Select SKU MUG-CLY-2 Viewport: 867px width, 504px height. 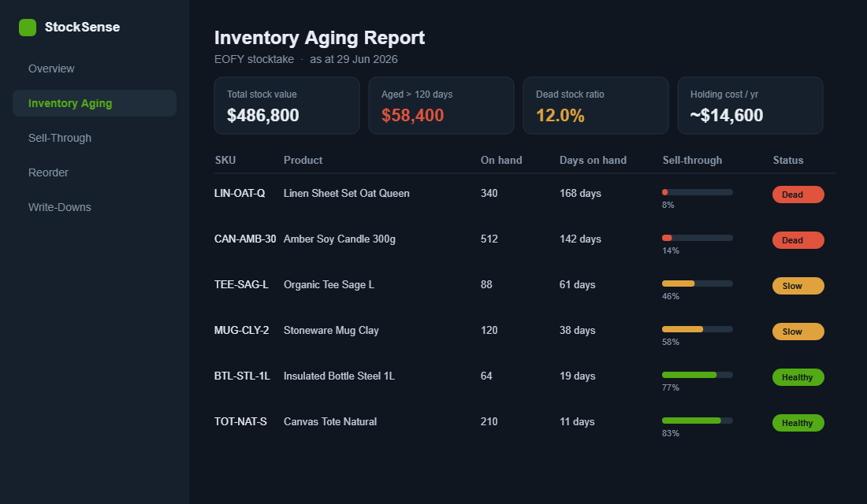click(x=242, y=331)
